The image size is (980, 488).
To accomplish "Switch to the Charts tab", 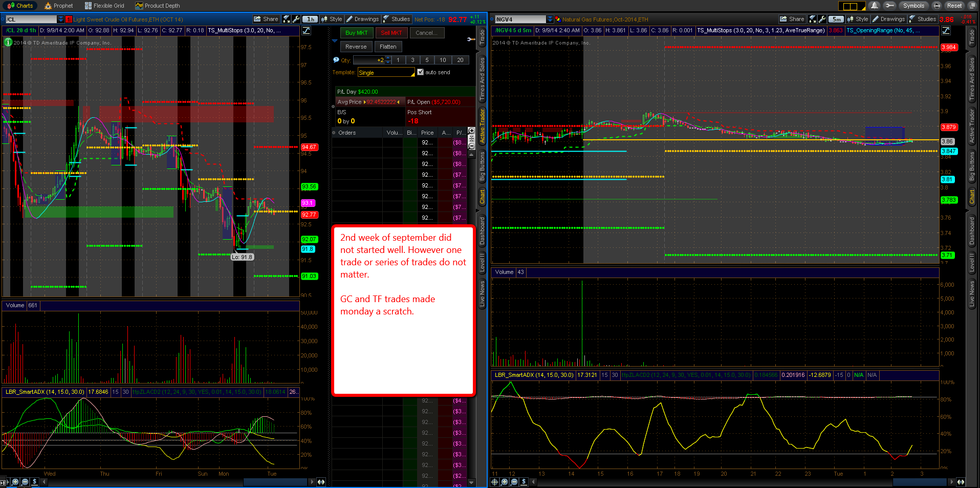I will (x=20, y=6).
